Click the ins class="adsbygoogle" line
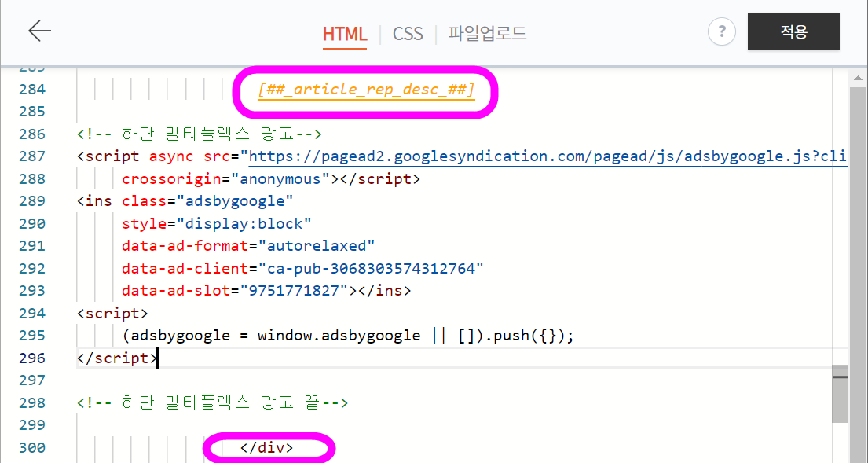This screenshot has height=463, width=868. (x=185, y=201)
